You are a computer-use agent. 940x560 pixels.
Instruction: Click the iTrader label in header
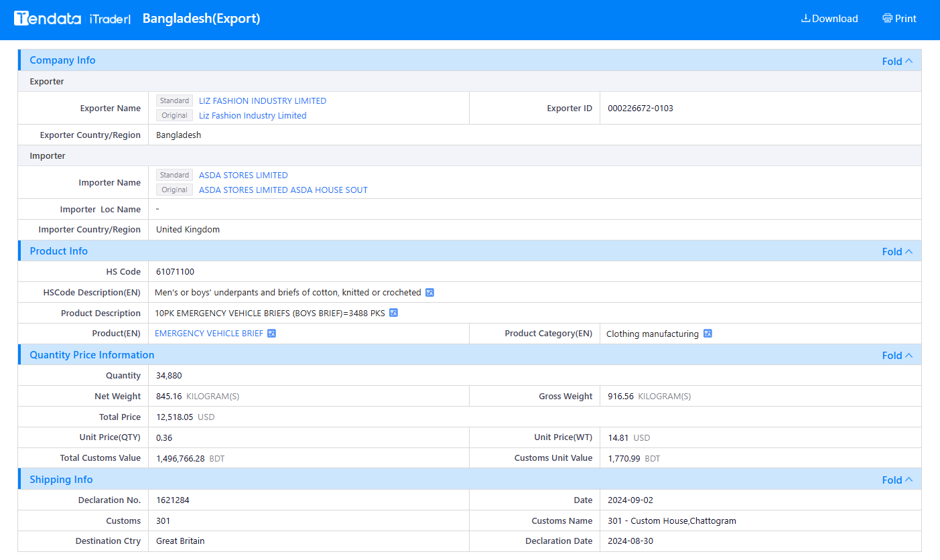click(x=110, y=19)
